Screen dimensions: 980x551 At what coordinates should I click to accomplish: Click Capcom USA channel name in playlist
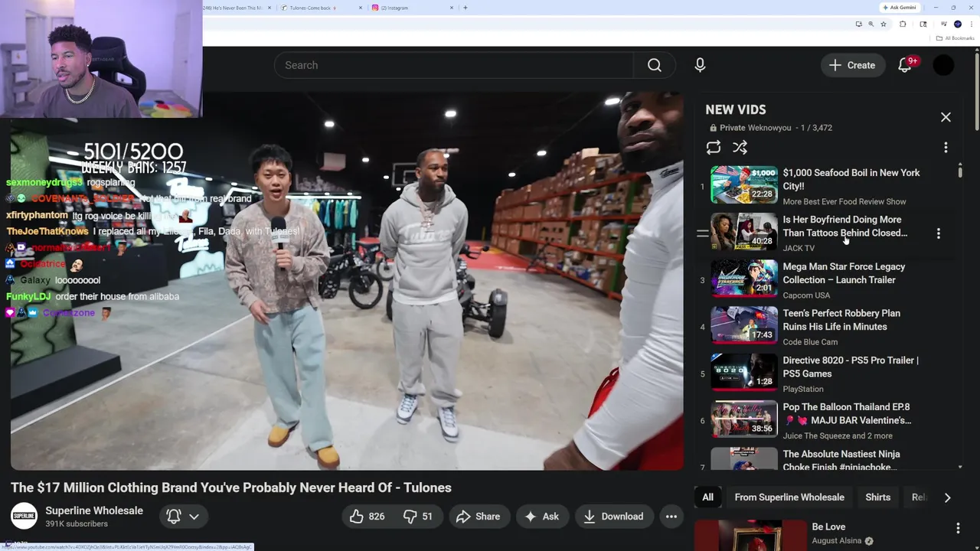806,295
